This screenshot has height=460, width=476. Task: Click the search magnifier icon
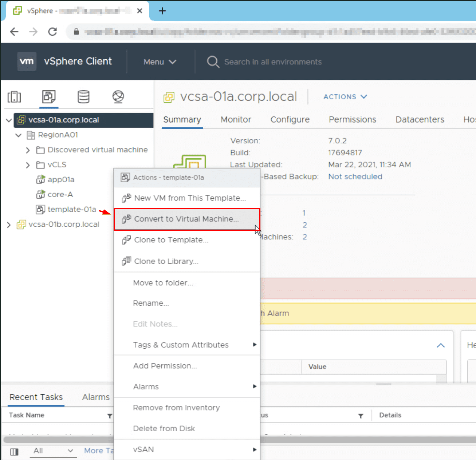(x=213, y=62)
